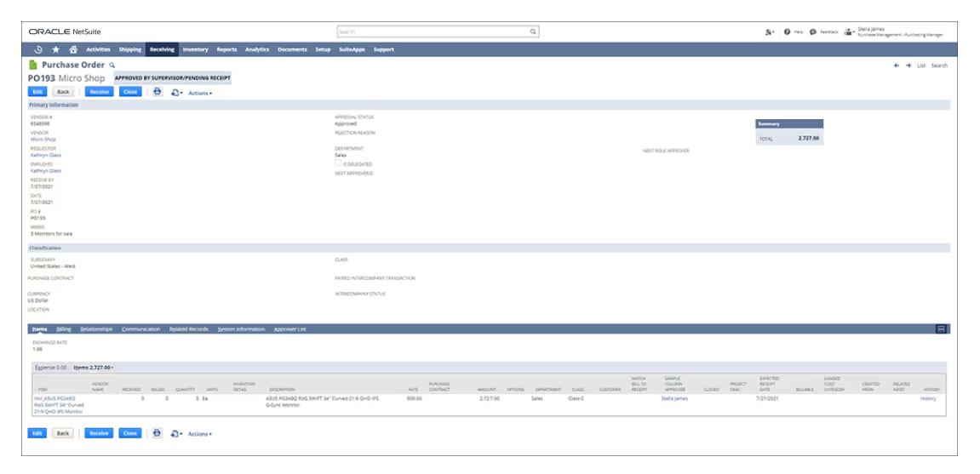Open the Actions dropdown under PO193 header

tap(200, 93)
